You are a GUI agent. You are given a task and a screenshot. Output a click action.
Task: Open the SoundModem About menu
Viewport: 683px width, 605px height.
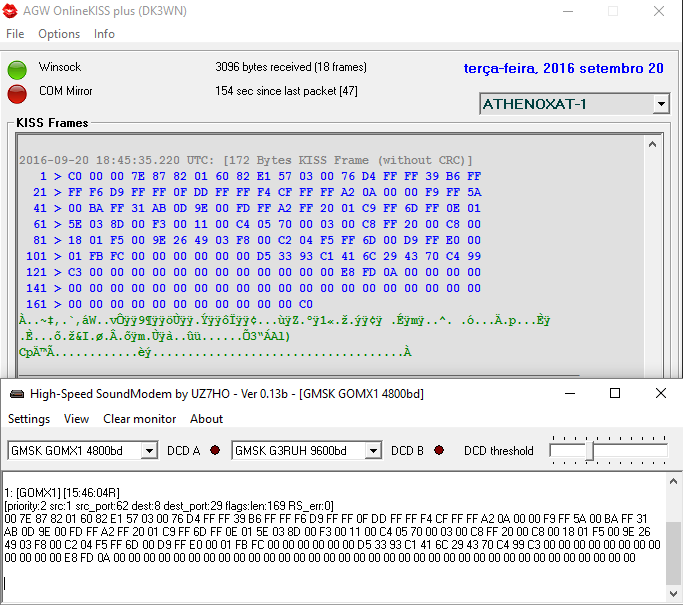coord(206,419)
